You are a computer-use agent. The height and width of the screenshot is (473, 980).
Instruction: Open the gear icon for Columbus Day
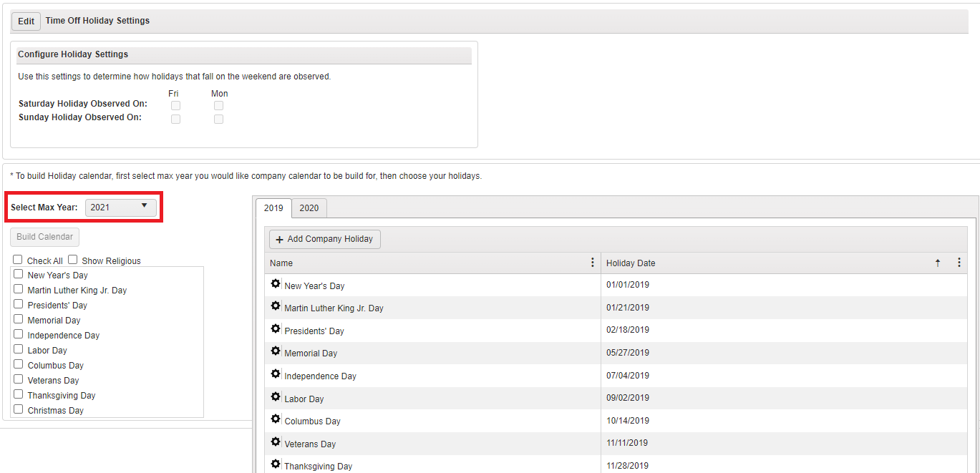276,419
